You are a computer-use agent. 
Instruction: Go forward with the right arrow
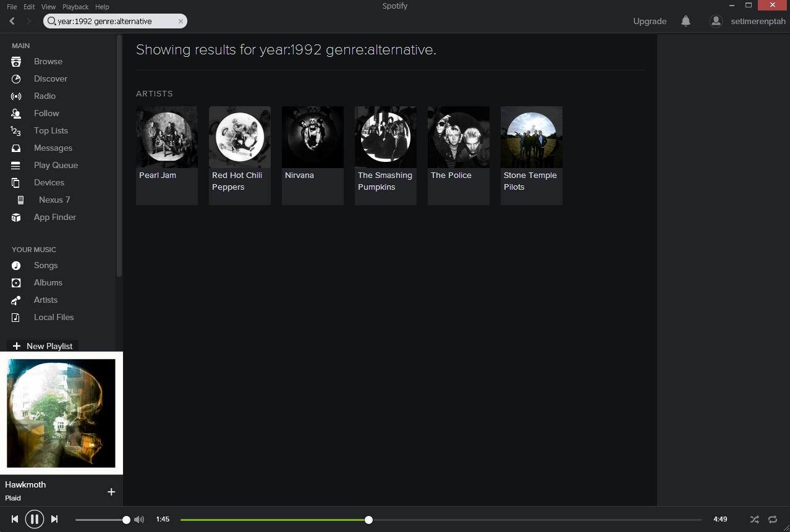(x=28, y=21)
